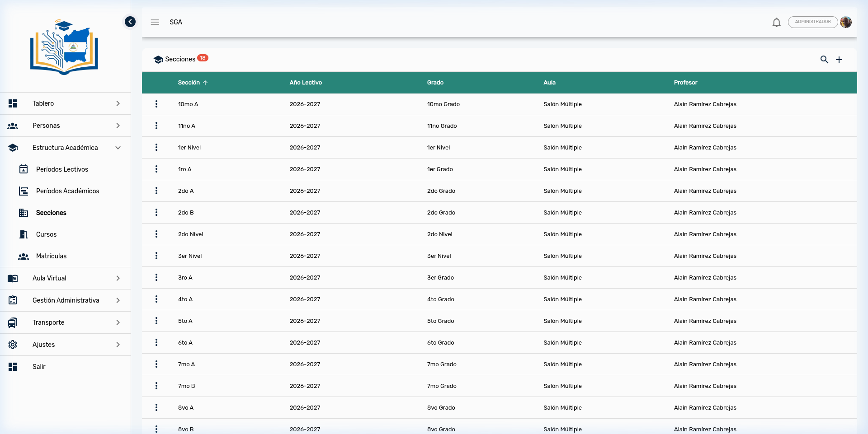Open the three-dot menu for 7mo B
The height and width of the screenshot is (434, 868).
(156, 386)
